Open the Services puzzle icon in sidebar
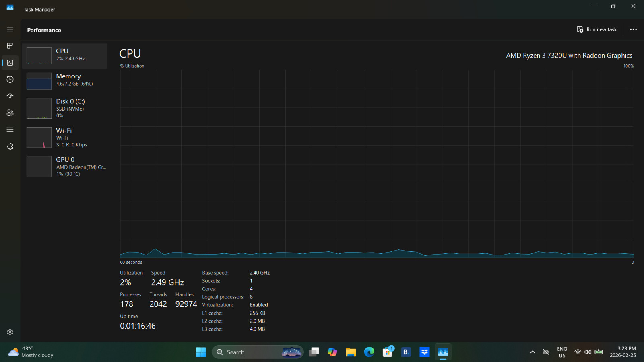The height and width of the screenshot is (362, 644). click(x=10, y=146)
